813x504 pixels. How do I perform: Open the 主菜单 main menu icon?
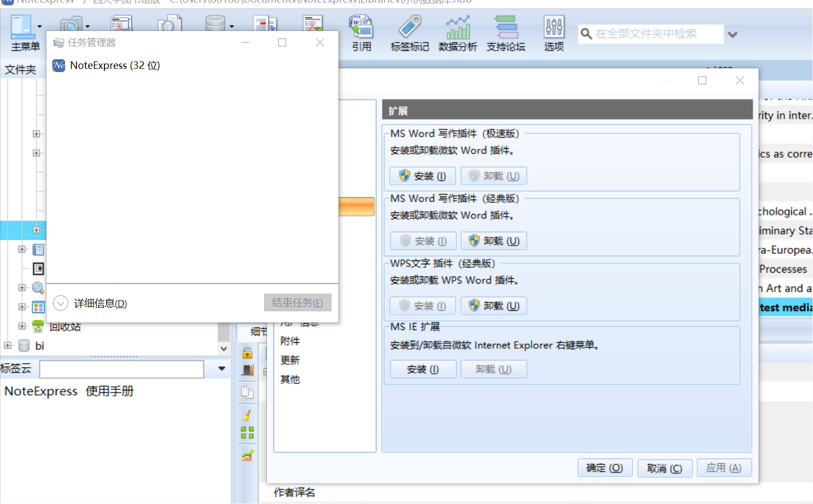(x=22, y=26)
